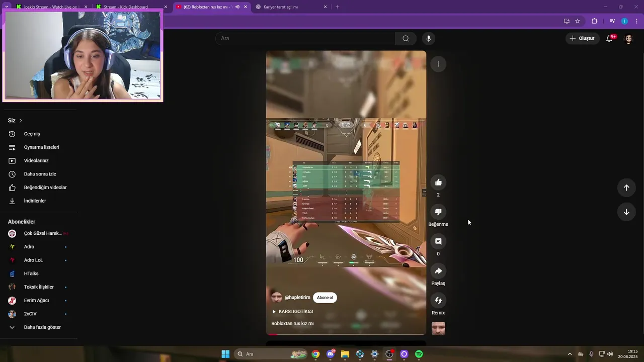This screenshot has width=644, height=362.
Task: Click the install/cast icon in address bar
Action: tap(567, 21)
